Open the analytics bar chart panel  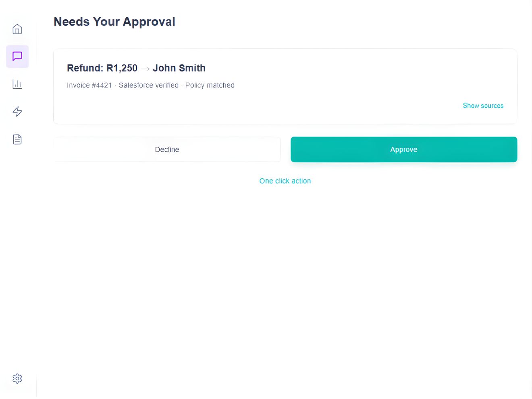click(17, 84)
